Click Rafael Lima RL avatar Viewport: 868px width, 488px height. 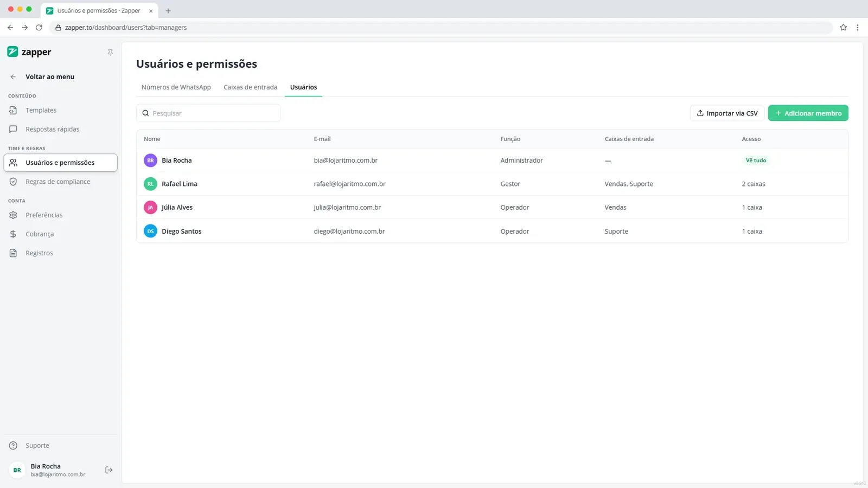click(x=150, y=184)
